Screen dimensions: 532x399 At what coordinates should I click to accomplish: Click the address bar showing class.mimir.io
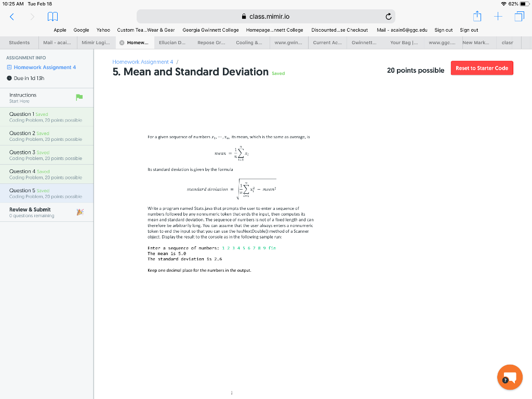point(266,16)
